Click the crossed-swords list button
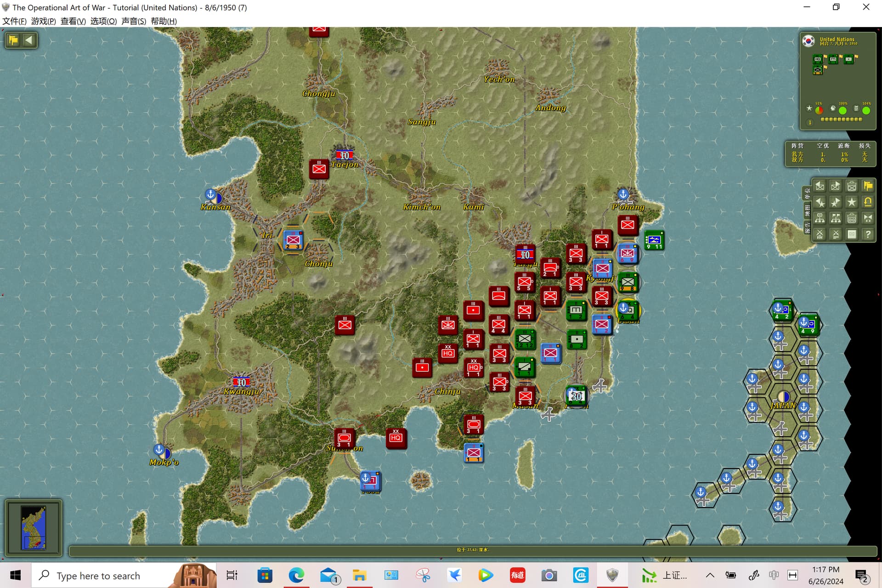This screenshot has width=882, height=588. [x=836, y=234]
